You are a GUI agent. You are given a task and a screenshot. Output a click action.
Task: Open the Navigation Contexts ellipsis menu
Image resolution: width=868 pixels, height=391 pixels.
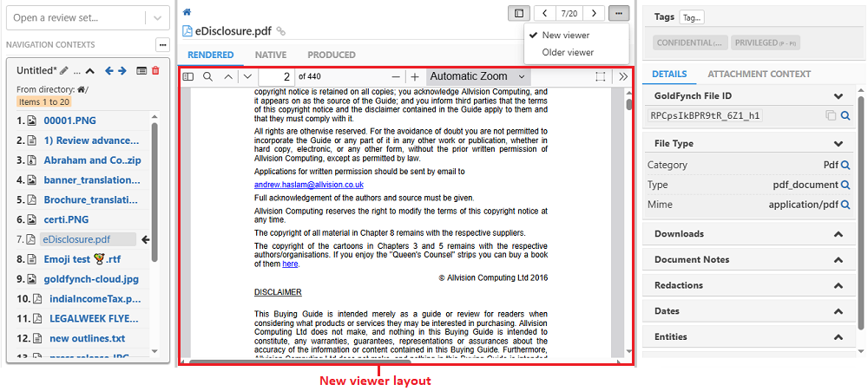point(162,44)
